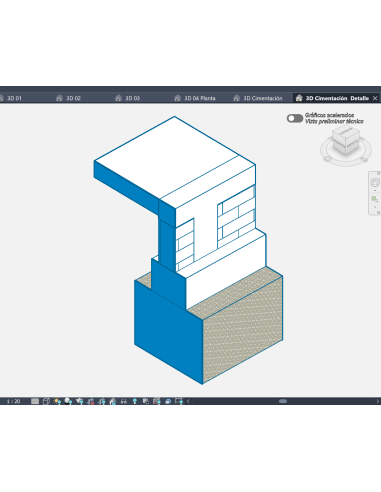This screenshot has width=381, height=492.
Task: Switch to the 3D 01 view tab
Action: [10, 98]
